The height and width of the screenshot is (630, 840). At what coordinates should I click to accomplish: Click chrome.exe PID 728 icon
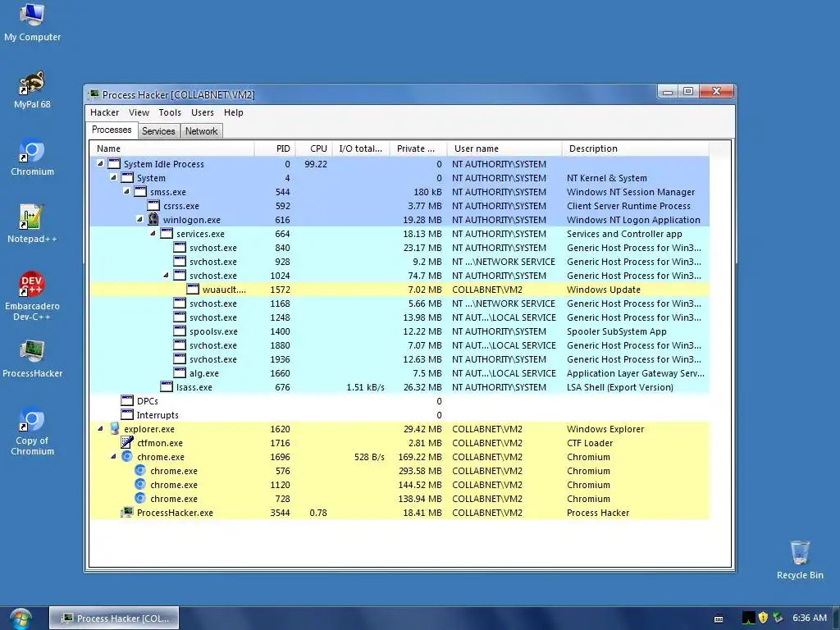click(x=140, y=498)
